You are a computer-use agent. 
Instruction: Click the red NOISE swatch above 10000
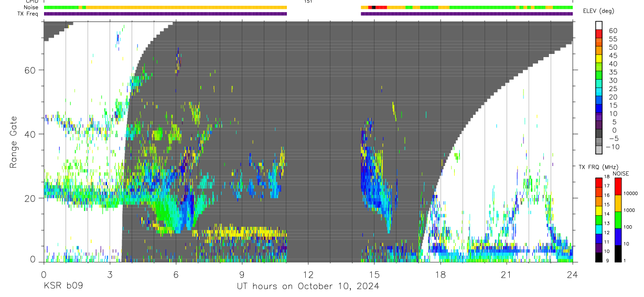coord(618,186)
